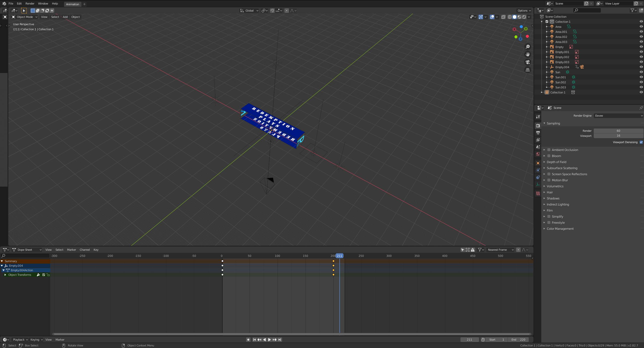Switch viewport shading to Rendered mode
This screenshot has width=644, height=348.
click(524, 17)
